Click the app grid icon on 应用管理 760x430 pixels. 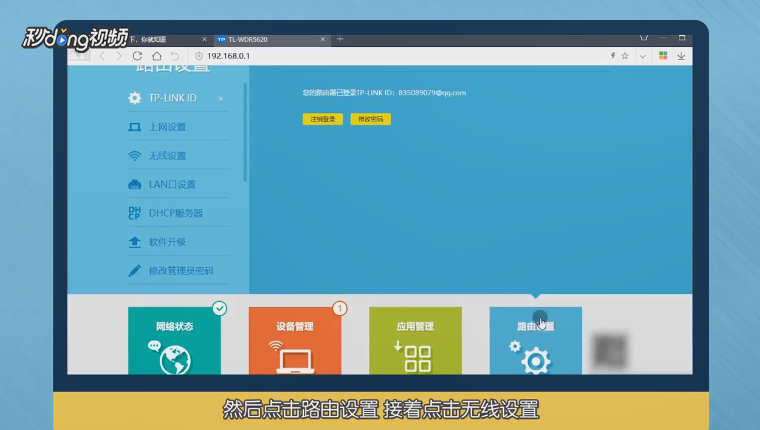(417, 359)
